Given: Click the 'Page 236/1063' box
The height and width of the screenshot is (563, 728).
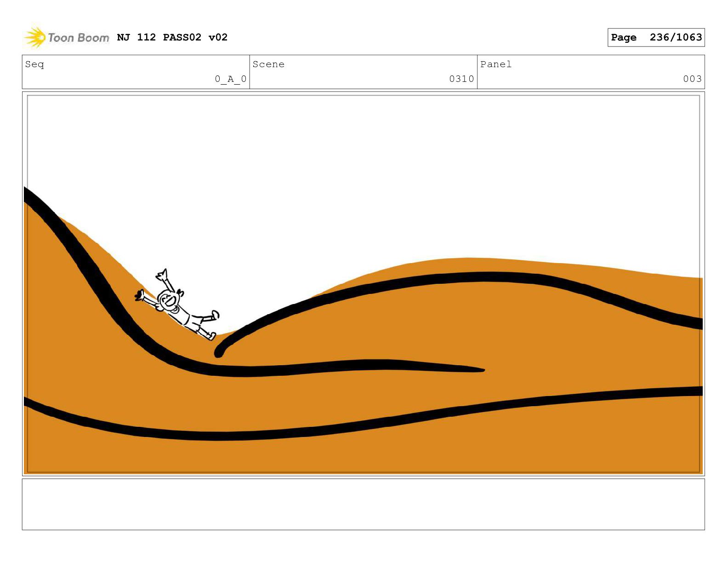Looking at the screenshot, I should click(656, 37).
